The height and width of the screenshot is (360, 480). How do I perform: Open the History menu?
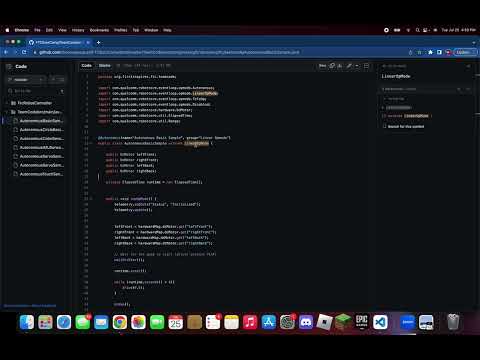click(78, 30)
